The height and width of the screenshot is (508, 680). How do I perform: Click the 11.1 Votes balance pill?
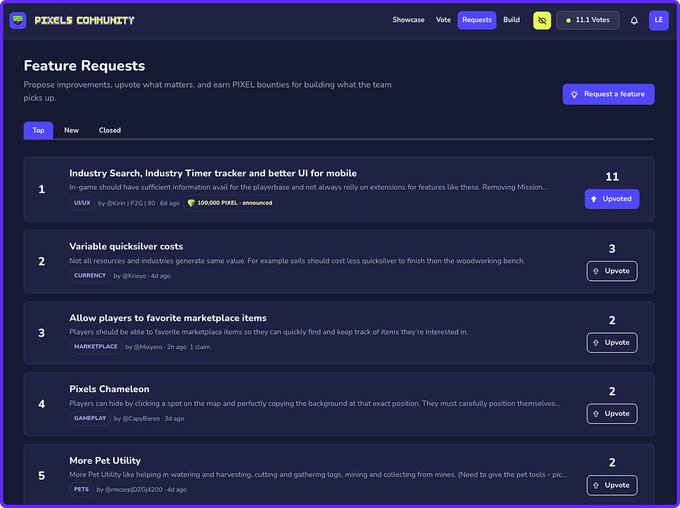tap(588, 20)
